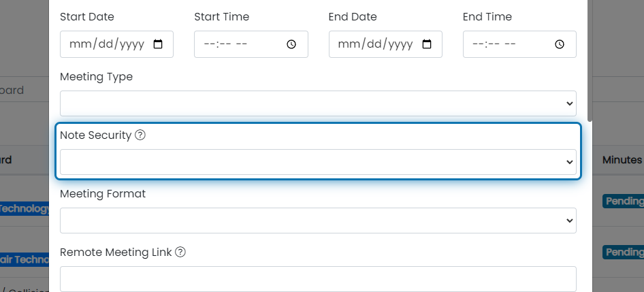Screen dimensions: 644x292
Task: Click the Remote Meeting Link text field
Action: (x=319, y=279)
